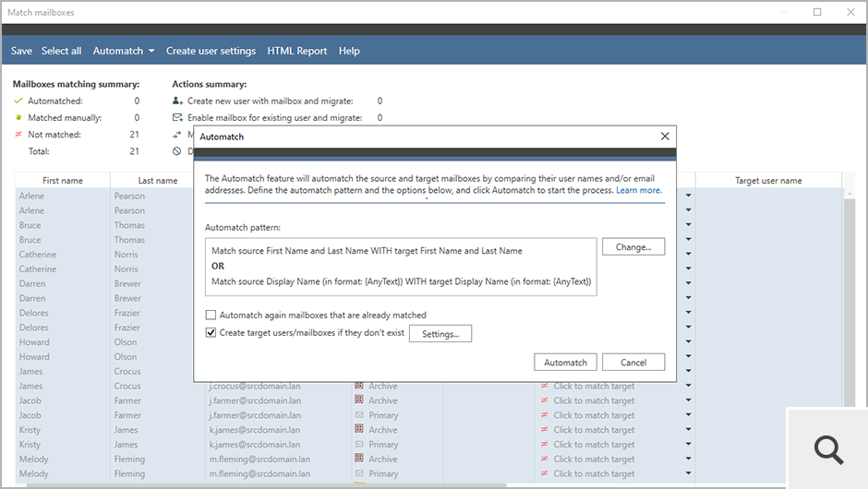Enable 'Automatch again mailboxes already matched'
Viewport: 868px width, 489px height.
tap(211, 315)
